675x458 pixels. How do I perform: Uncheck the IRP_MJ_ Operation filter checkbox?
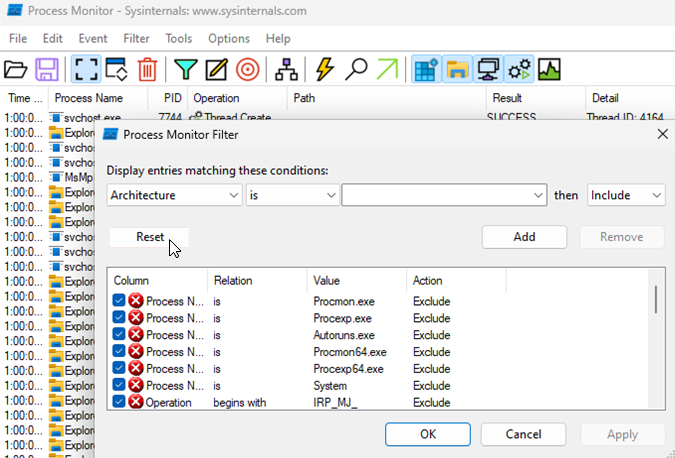click(x=120, y=402)
